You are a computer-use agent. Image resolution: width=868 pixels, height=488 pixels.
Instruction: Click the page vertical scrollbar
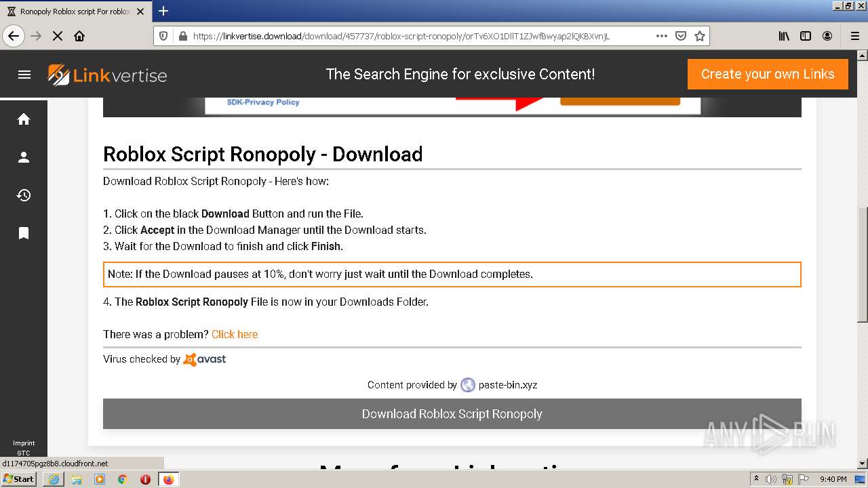(x=863, y=264)
